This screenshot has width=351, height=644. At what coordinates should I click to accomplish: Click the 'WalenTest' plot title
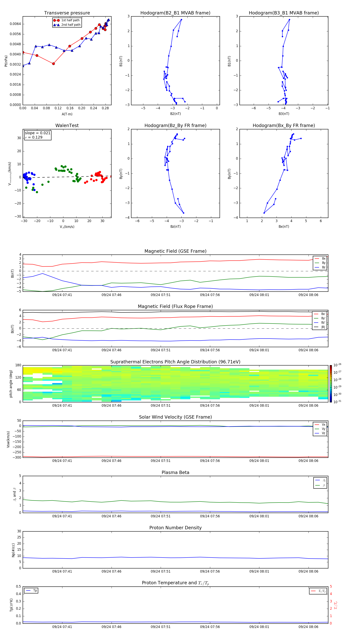67,125
